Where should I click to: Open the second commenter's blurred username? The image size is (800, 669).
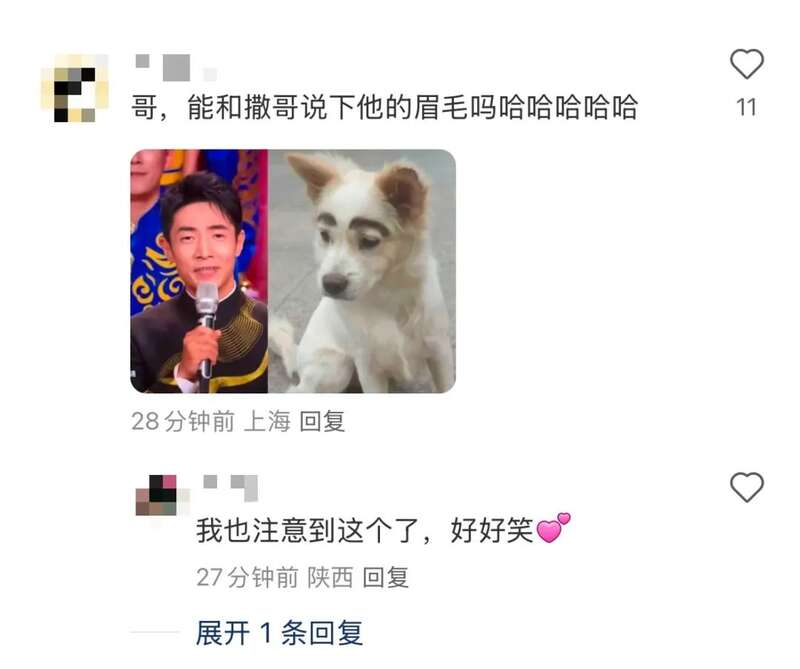231,487
